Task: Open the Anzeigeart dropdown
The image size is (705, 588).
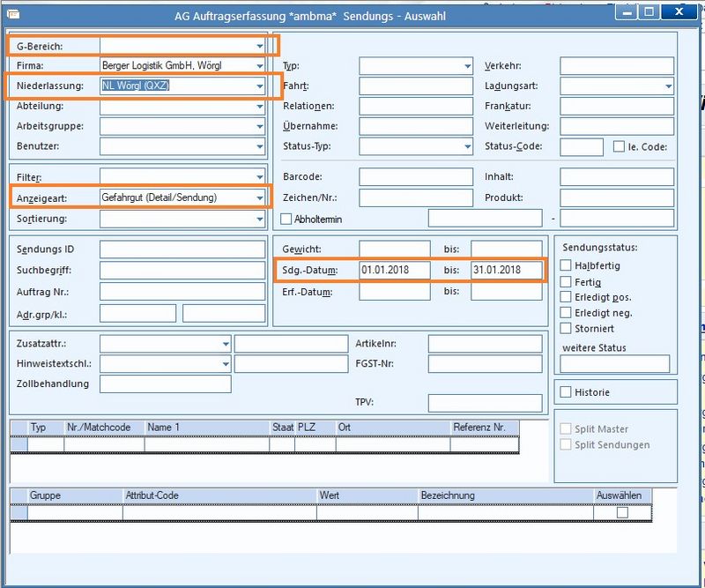Action: coord(260,198)
